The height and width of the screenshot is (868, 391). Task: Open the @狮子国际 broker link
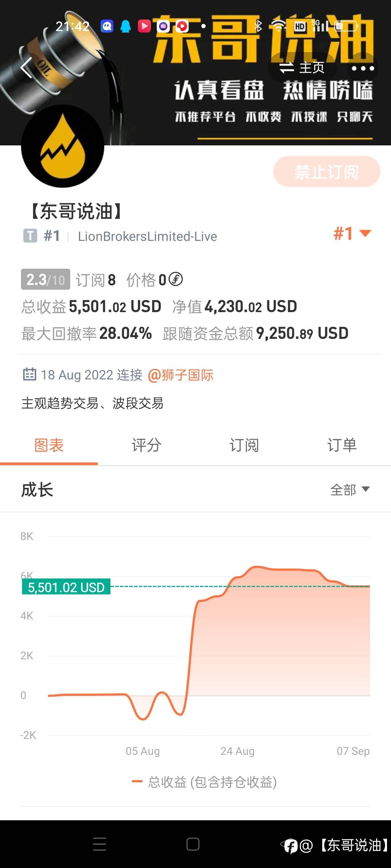point(181,375)
